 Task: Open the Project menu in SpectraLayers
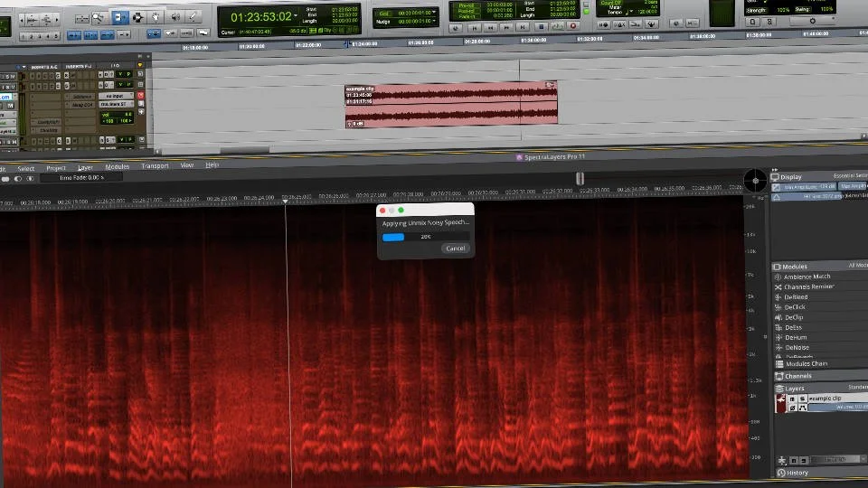[56, 168]
